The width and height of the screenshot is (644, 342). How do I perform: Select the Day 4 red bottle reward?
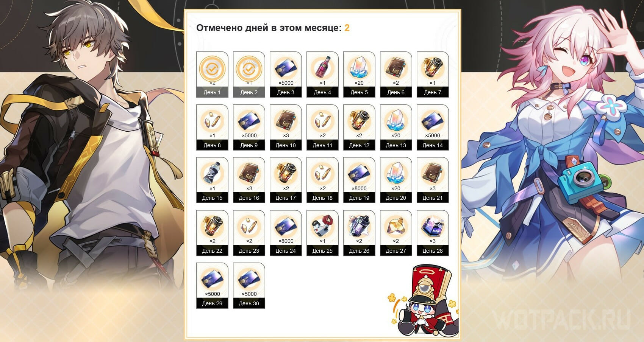pyautogui.click(x=322, y=75)
